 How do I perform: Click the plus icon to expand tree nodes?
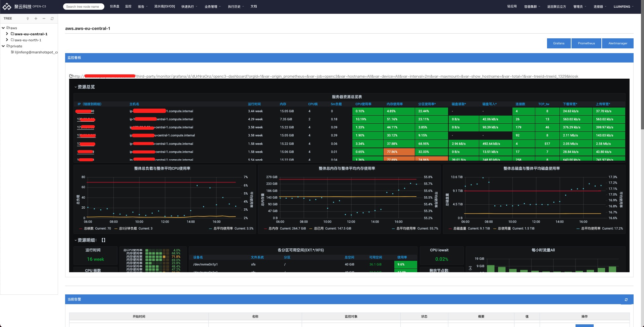(36, 18)
